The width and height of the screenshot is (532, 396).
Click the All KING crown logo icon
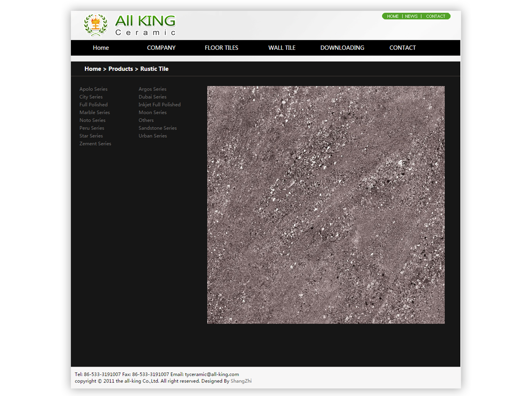[x=96, y=25]
